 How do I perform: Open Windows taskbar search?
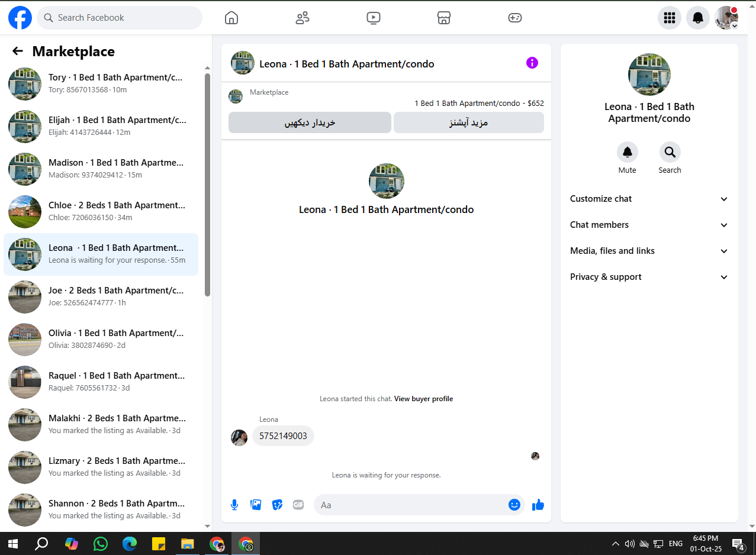pos(41,544)
